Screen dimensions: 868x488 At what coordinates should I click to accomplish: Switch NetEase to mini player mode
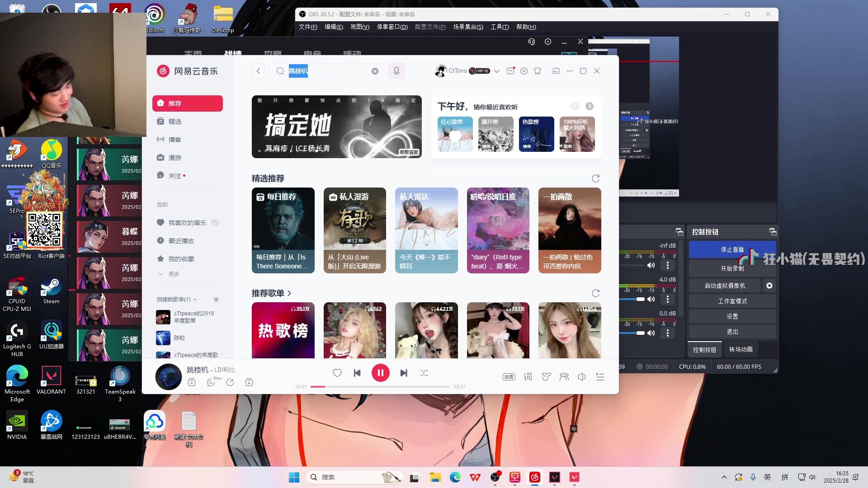coord(556,71)
